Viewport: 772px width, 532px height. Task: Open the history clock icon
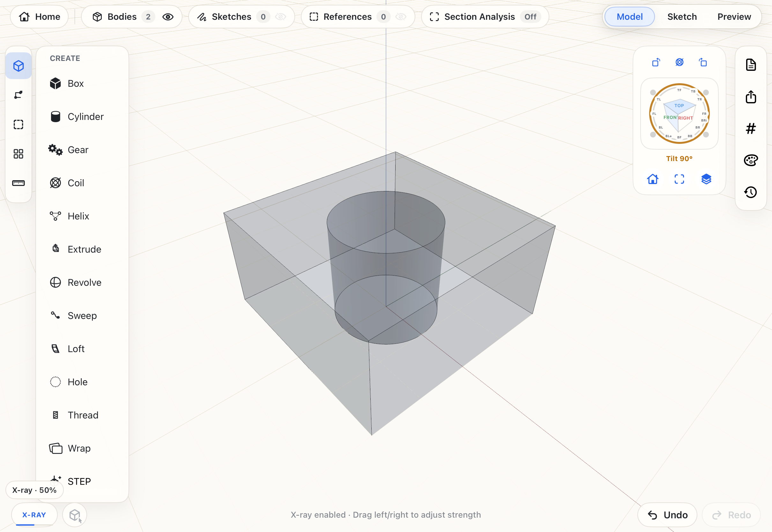point(751,192)
